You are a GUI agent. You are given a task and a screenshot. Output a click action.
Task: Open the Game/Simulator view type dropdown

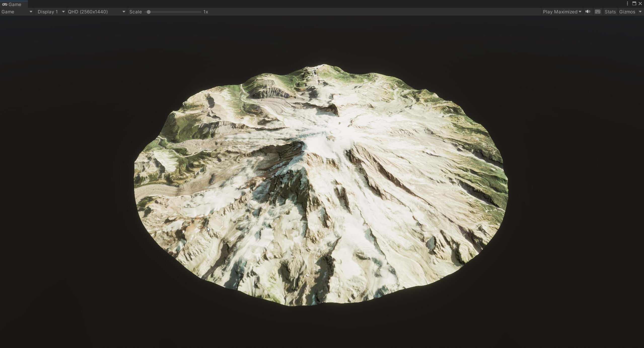[x=17, y=12]
